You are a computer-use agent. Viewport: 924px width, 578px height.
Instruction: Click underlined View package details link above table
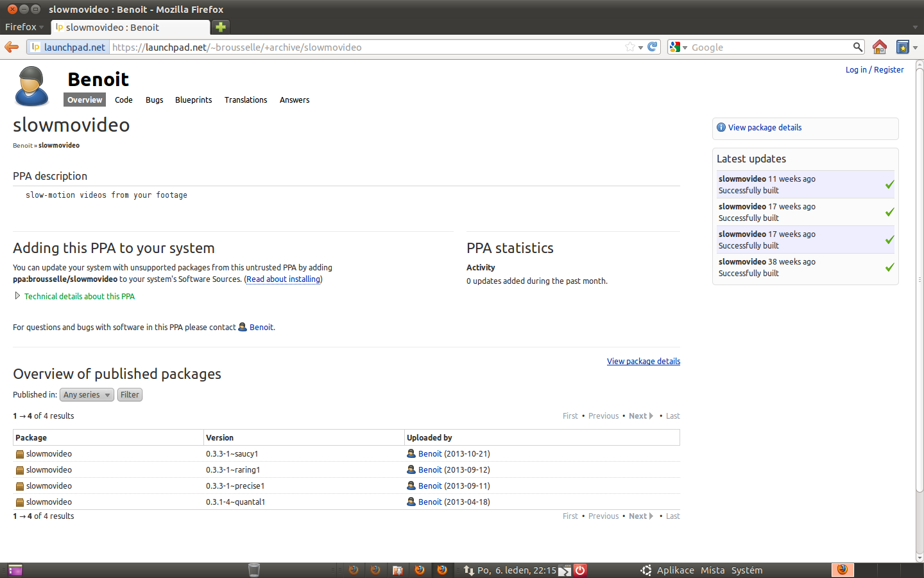[x=644, y=361]
